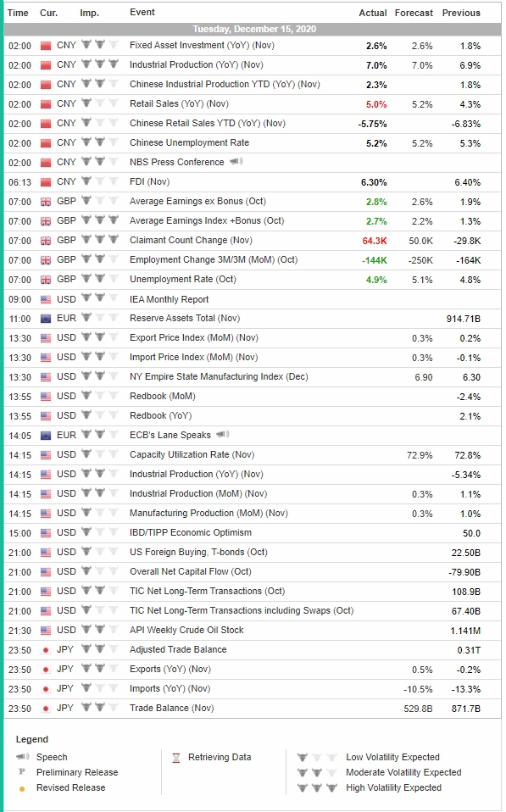Click the Forecast column header
This screenshot has width=506, height=812.
[414, 13]
